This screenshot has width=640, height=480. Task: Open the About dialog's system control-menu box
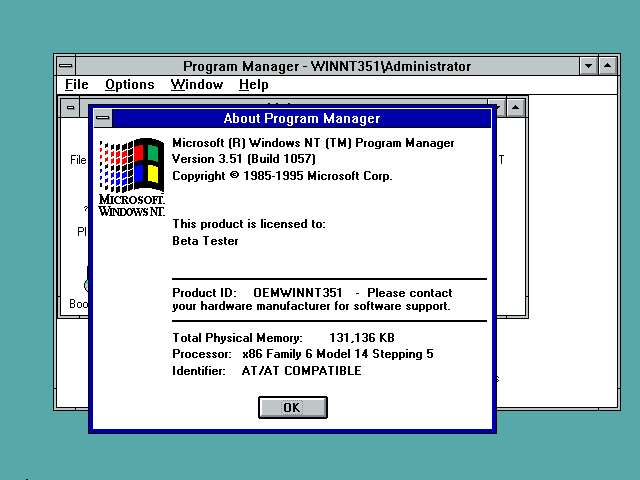(x=102, y=118)
